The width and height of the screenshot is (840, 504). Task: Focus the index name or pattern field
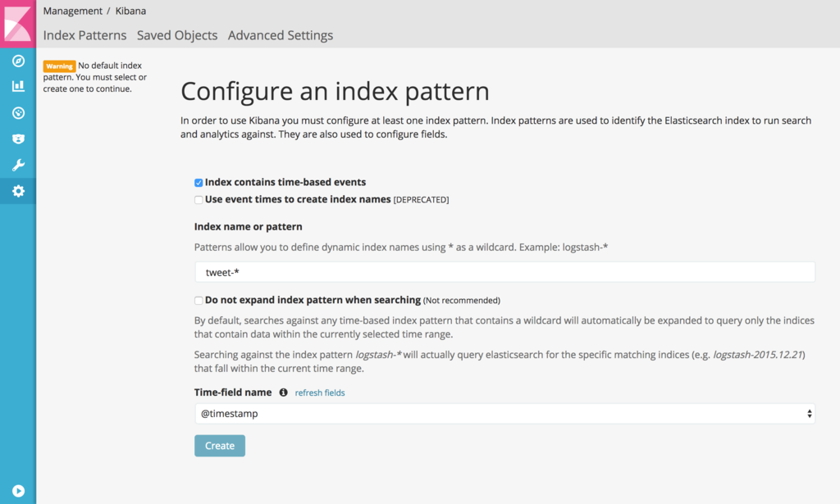(x=504, y=272)
